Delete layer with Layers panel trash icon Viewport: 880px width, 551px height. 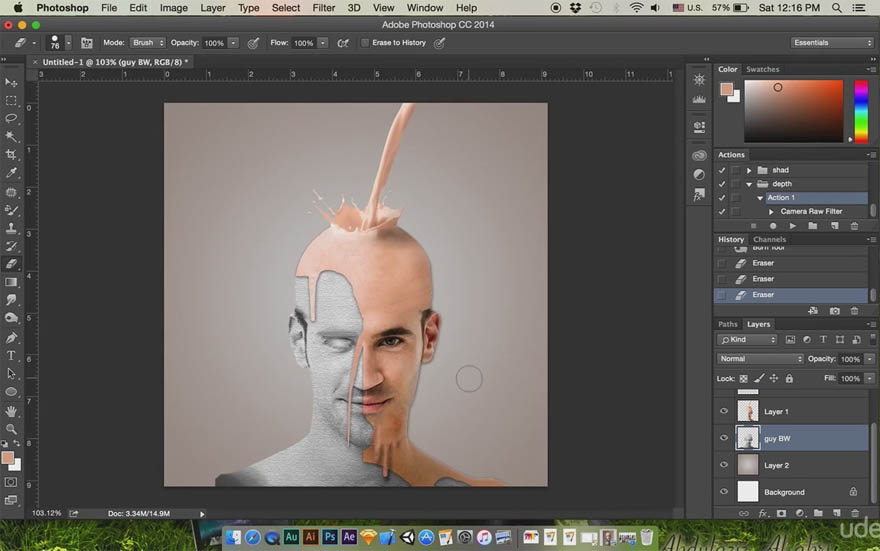(x=855, y=513)
